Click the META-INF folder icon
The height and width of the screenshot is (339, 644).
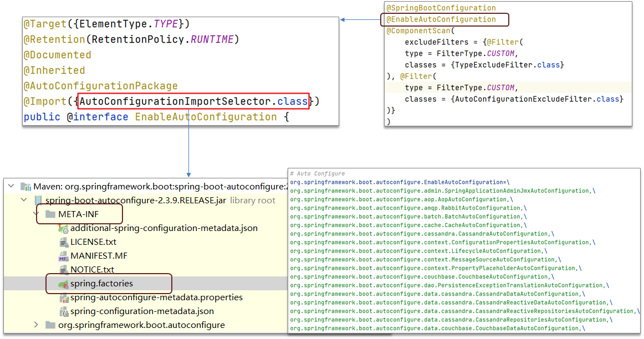50,214
